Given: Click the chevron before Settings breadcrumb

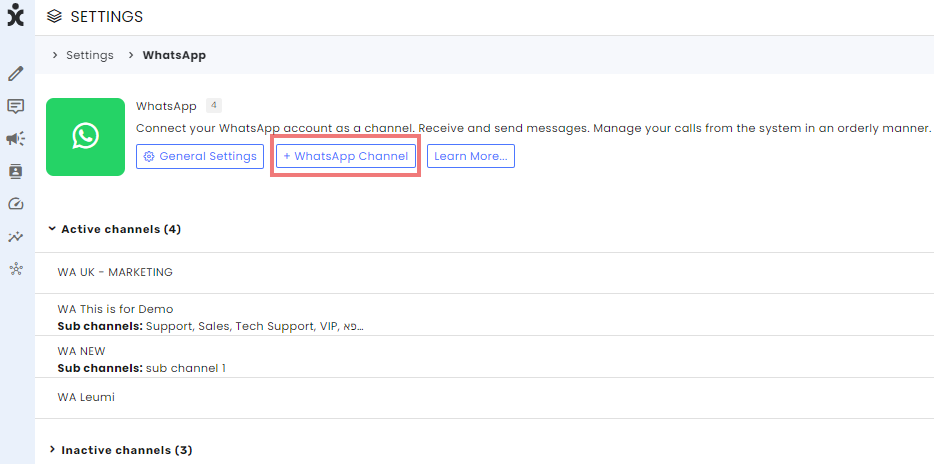Looking at the screenshot, I should point(55,55).
